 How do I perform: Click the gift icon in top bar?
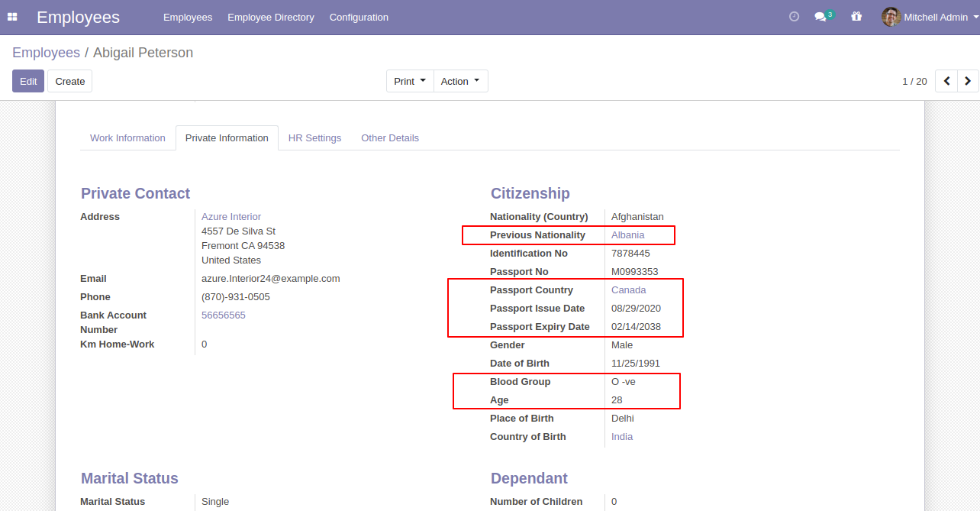click(x=856, y=17)
